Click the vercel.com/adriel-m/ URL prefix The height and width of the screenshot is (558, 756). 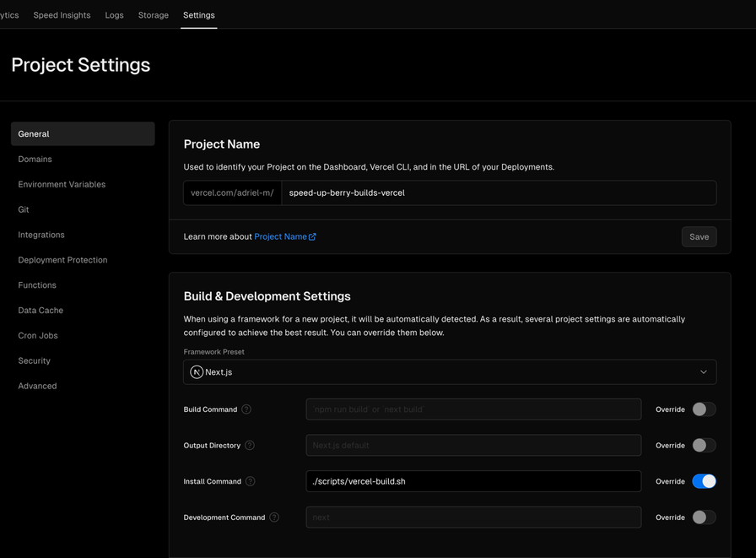point(232,193)
